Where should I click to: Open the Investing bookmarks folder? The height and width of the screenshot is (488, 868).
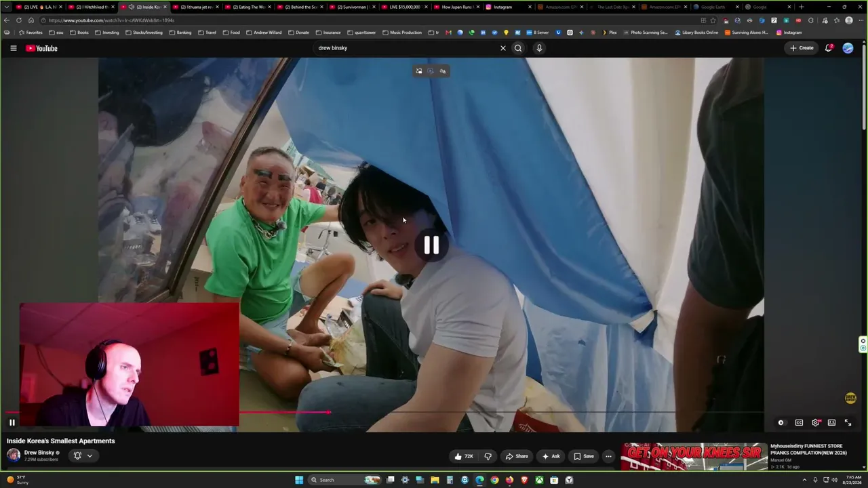tap(106, 33)
